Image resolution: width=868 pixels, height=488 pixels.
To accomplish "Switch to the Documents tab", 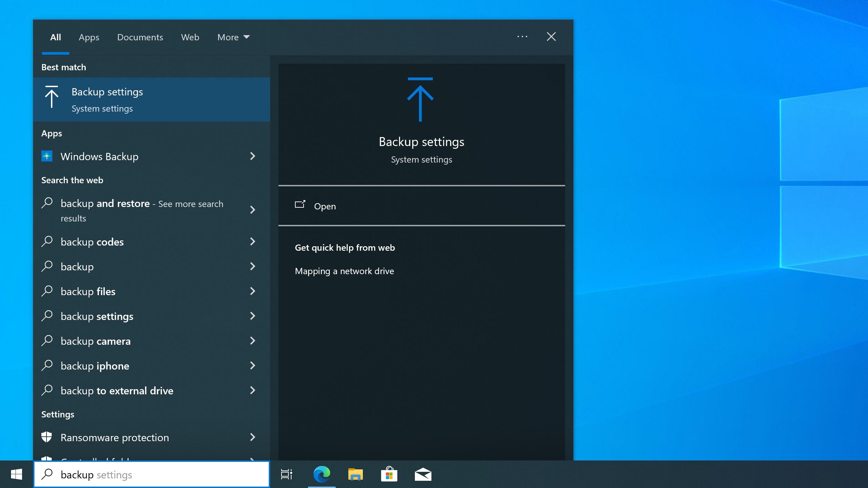I will (x=140, y=37).
